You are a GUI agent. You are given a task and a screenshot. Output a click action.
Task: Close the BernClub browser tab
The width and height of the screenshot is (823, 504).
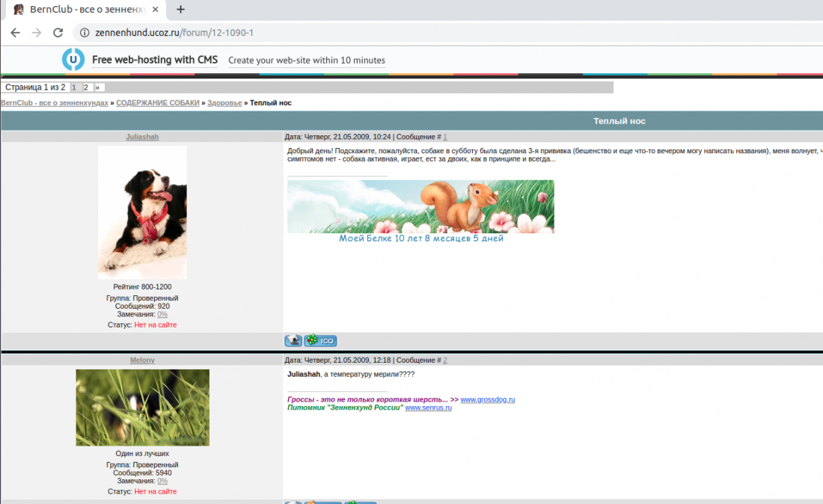click(156, 10)
